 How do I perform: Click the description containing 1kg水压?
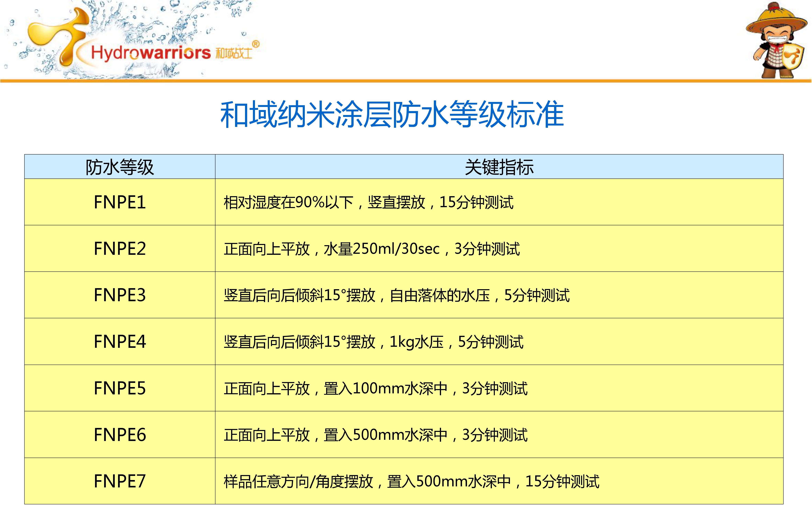click(x=374, y=342)
